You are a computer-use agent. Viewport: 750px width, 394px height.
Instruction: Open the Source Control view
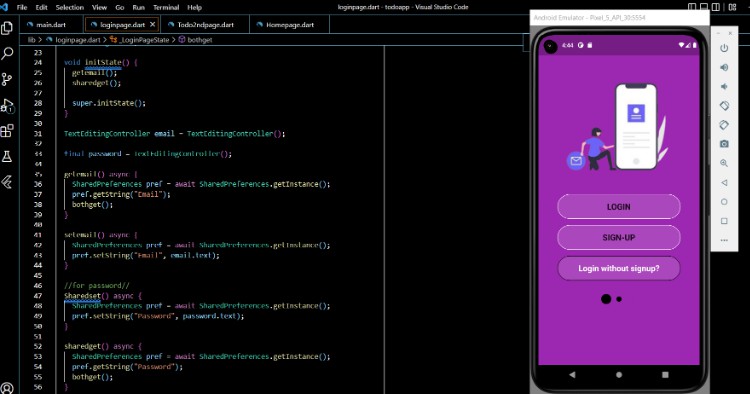click(7, 79)
